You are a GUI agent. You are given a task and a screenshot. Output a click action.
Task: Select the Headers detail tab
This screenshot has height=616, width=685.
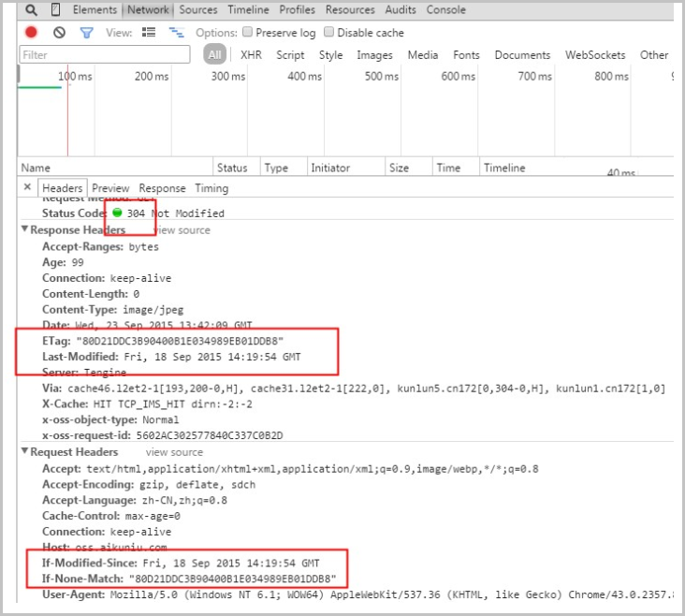click(x=63, y=188)
